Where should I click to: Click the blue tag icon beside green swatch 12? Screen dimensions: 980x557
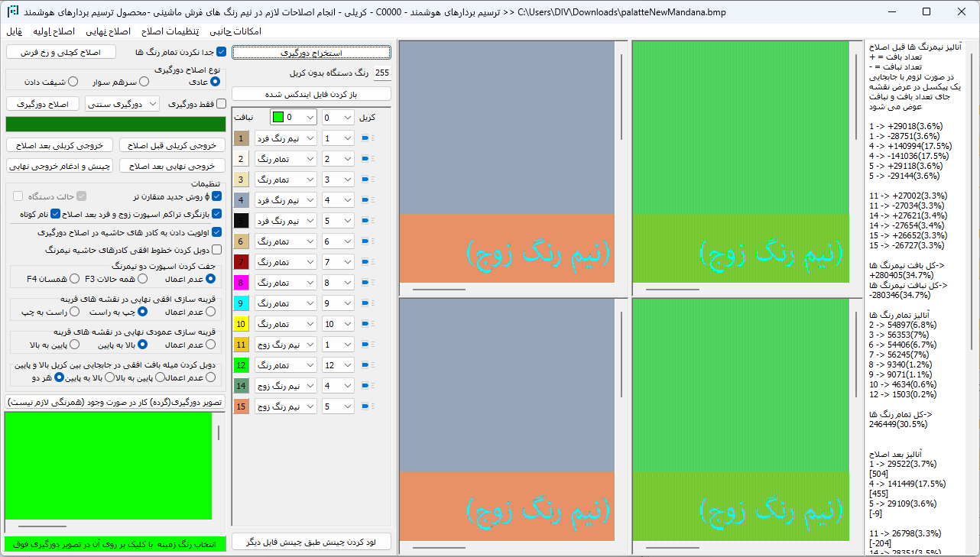[365, 365]
